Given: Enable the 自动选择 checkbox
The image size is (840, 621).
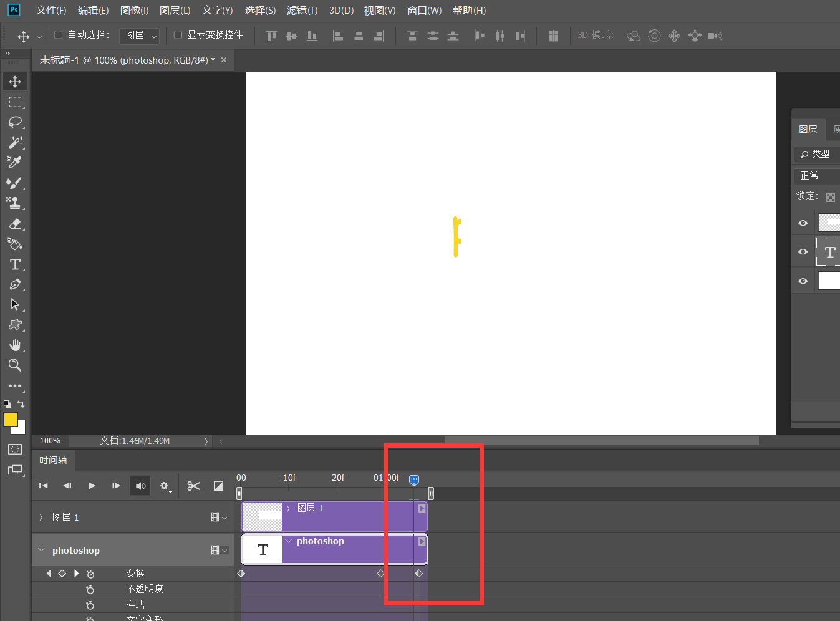Looking at the screenshot, I should [59, 35].
